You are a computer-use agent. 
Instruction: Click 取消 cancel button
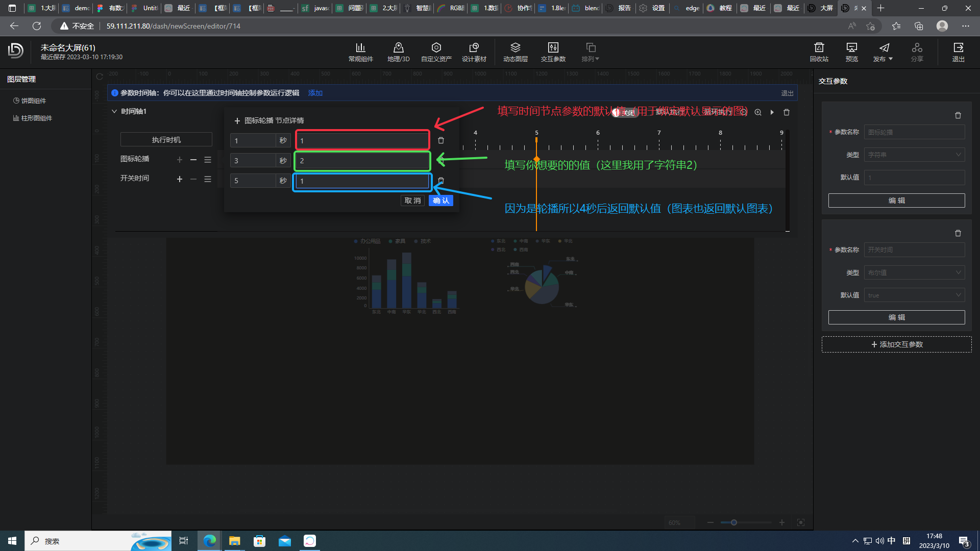pyautogui.click(x=412, y=201)
